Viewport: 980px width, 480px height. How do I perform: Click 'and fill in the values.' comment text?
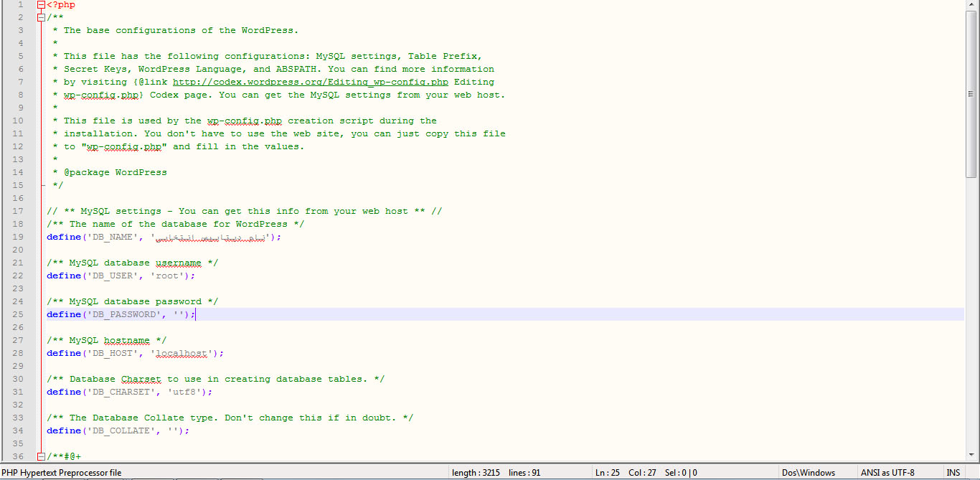239,146
